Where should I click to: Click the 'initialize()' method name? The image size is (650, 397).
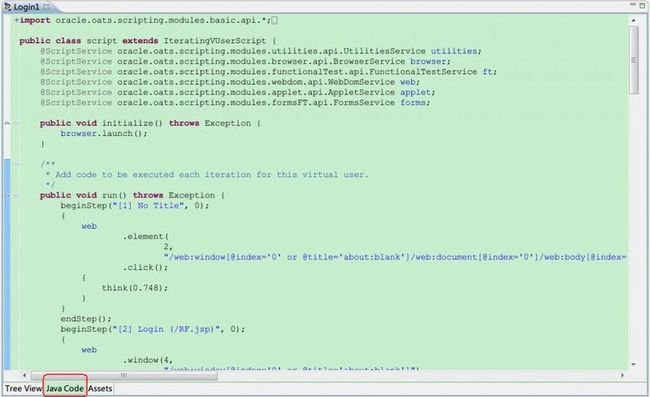[132, 123]
